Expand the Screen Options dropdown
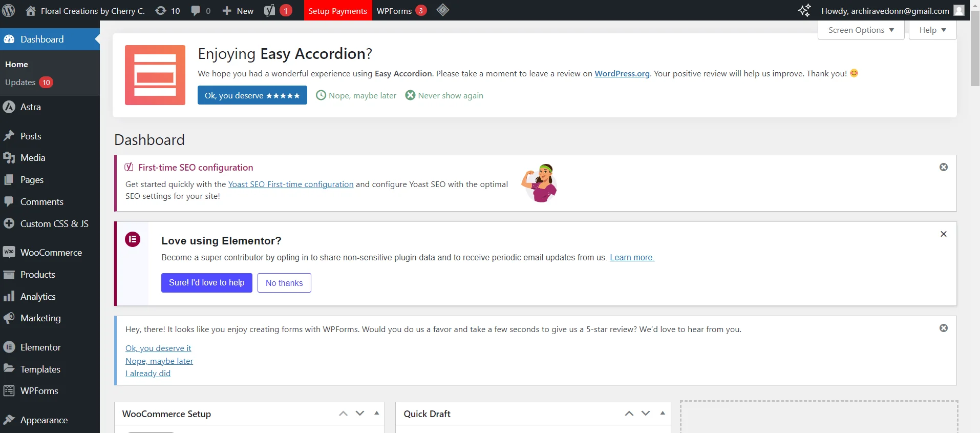The image size is (980, 433). click(x=861, y=30)
